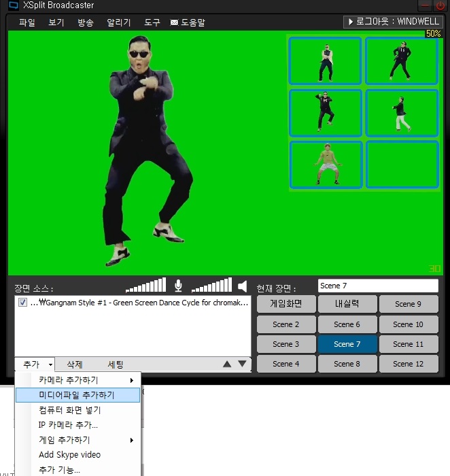Select the Gangnam Style source row
Screen dimensions: 450x476
pyautogui.click(x=133, y=303)
